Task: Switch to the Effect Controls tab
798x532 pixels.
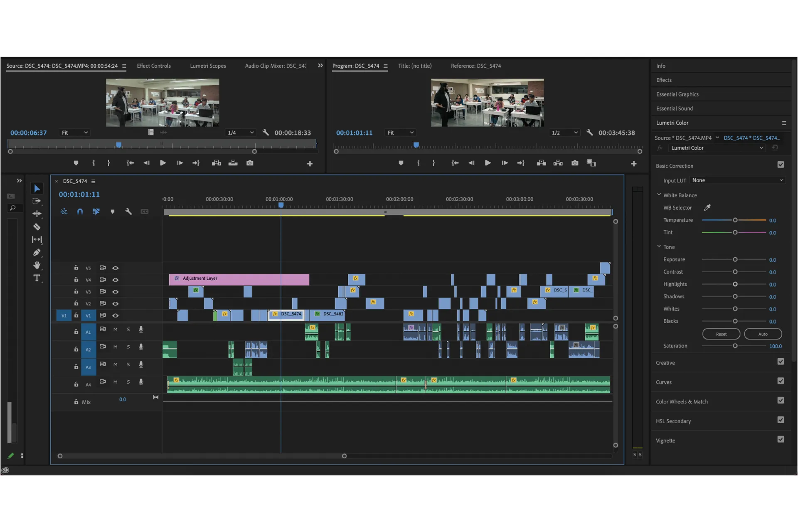Action: click(x=154, y=66)
